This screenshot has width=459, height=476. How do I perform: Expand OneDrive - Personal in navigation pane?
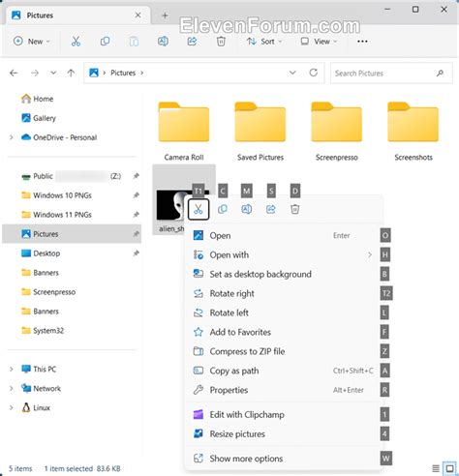12,137
